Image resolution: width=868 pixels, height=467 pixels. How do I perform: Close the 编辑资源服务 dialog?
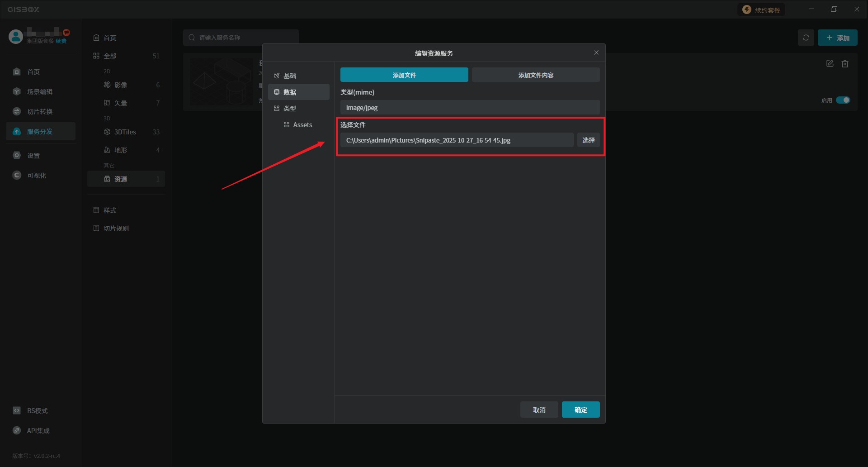596,53
